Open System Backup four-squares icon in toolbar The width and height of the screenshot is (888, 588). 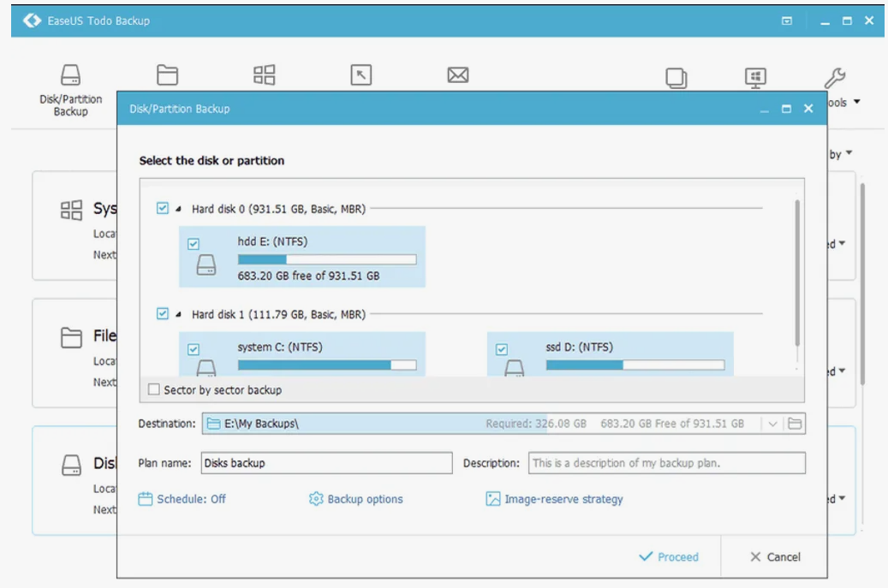click(264, 74)
